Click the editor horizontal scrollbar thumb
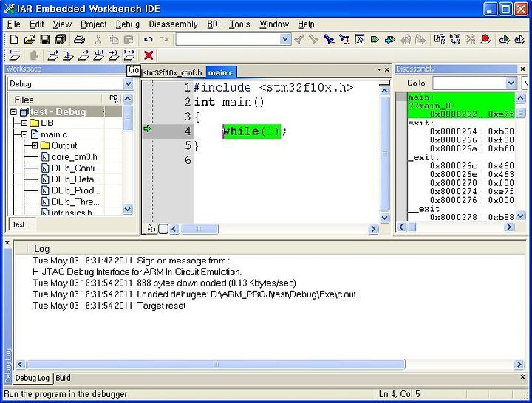Viewport: 532px width, 403px height. (199, 229)
